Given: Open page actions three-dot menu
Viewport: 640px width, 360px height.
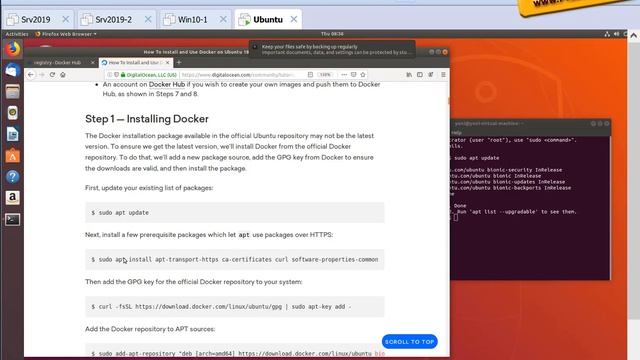Looking at the screenshot, I should pyautogui.click(x=344, y=75).
